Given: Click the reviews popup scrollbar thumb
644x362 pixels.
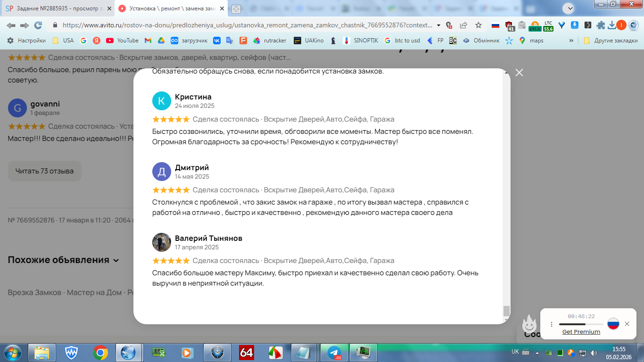Looking at the screenshot, I should pyautogui.click(x=506, y=311).
